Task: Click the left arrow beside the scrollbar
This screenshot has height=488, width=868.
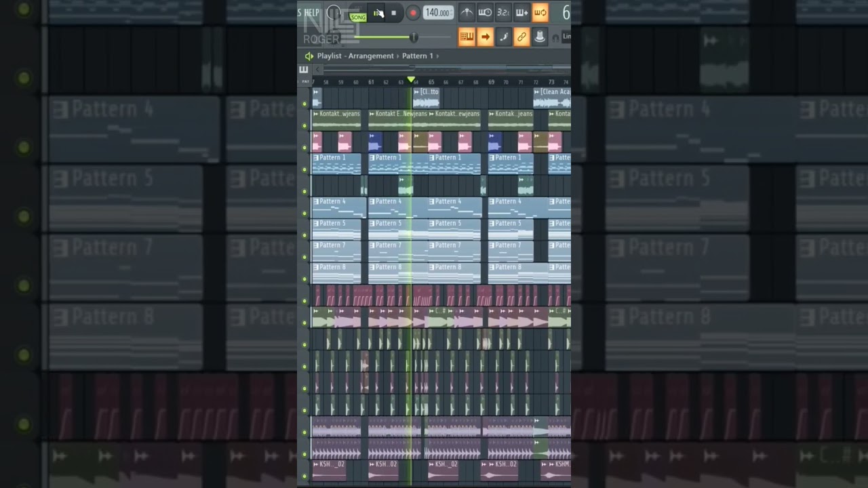Action: [x=317, y=70]
